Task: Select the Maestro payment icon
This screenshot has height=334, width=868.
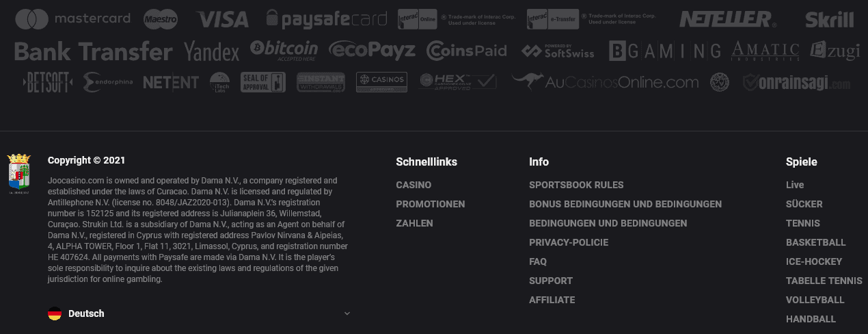Action: (x=161, y=19)
